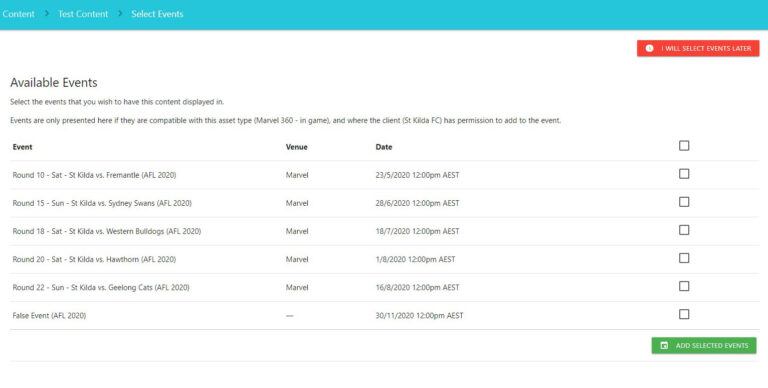Click the Round 20 - Sat - St Kilda vs. Hawthorn text
The image size is (768, 388).
point(94,259)
